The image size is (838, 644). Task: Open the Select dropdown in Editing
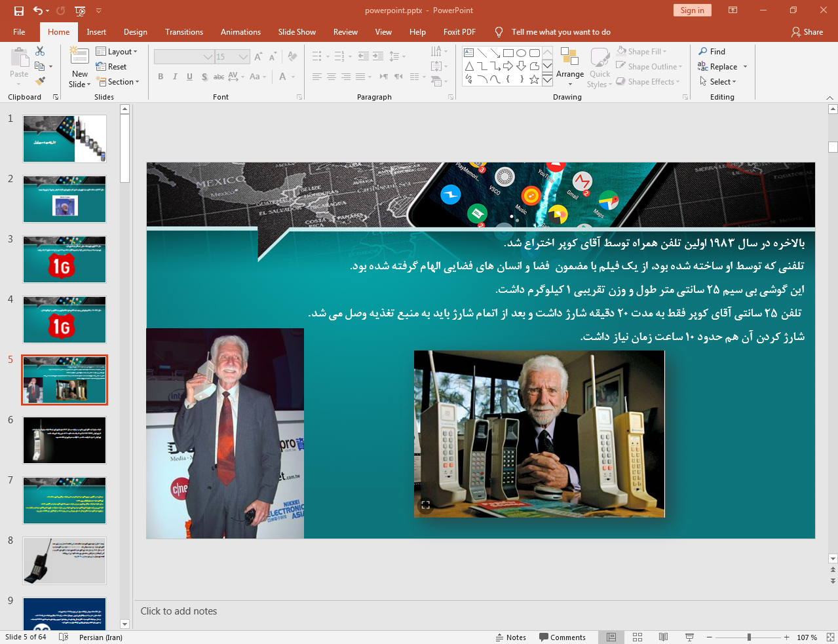point(717,81)
